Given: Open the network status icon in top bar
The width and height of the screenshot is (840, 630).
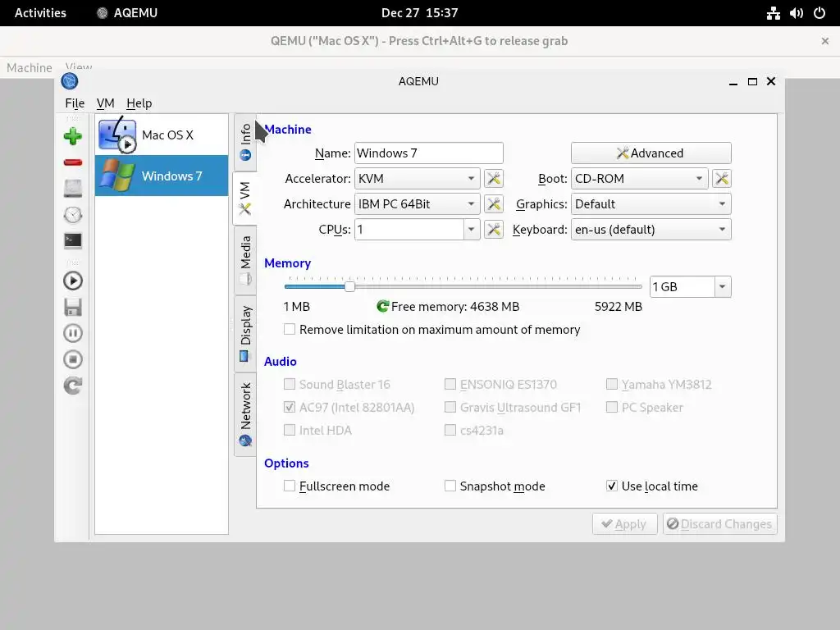Looking at the screenshot, I should 773,13.
